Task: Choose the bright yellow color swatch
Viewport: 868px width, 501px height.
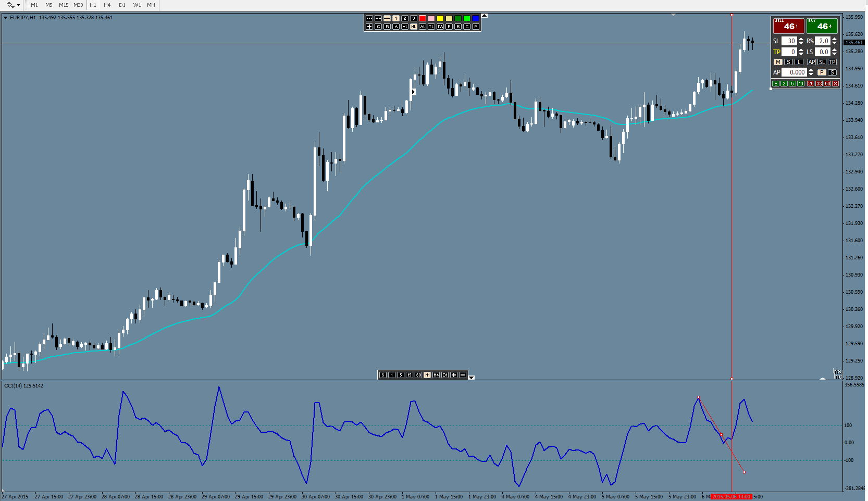Action: (x=440, y=18)
